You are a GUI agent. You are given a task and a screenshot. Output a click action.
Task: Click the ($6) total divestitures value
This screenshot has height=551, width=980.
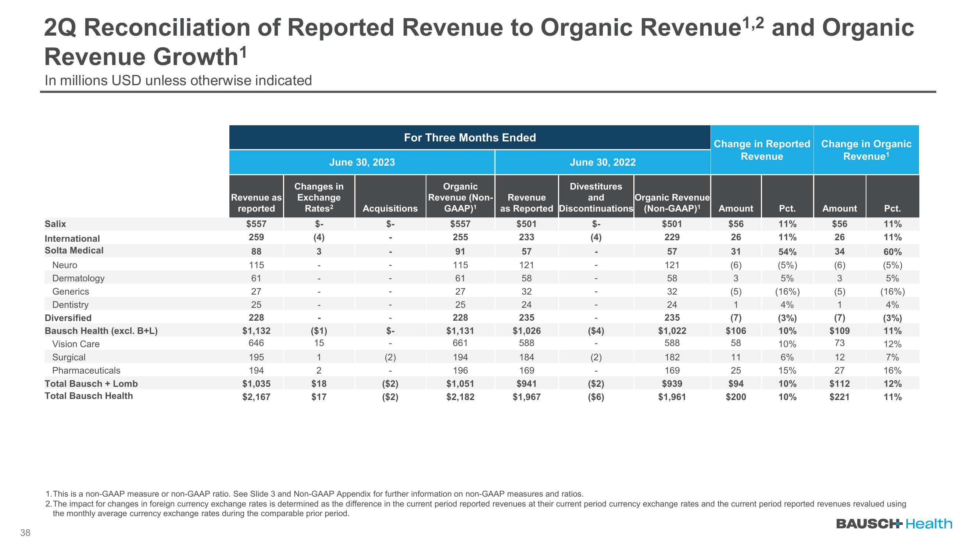pyautogui.click(x=596, y=397)
